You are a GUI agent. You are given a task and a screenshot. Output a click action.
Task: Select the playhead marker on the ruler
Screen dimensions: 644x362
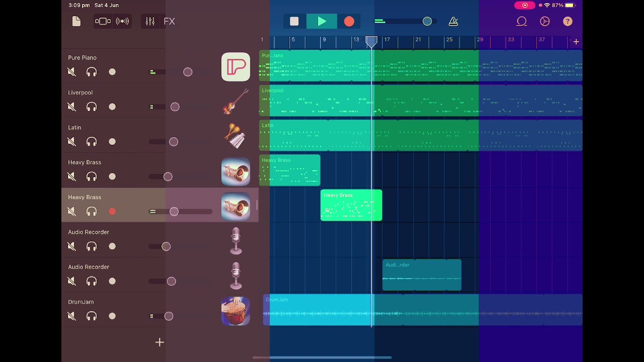pos(371,41)
